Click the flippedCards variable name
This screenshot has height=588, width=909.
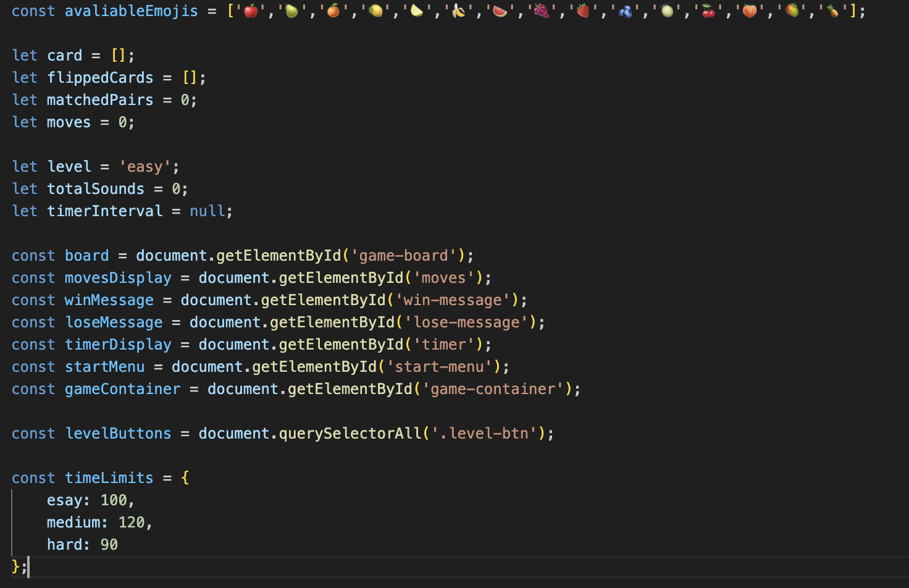100,78
